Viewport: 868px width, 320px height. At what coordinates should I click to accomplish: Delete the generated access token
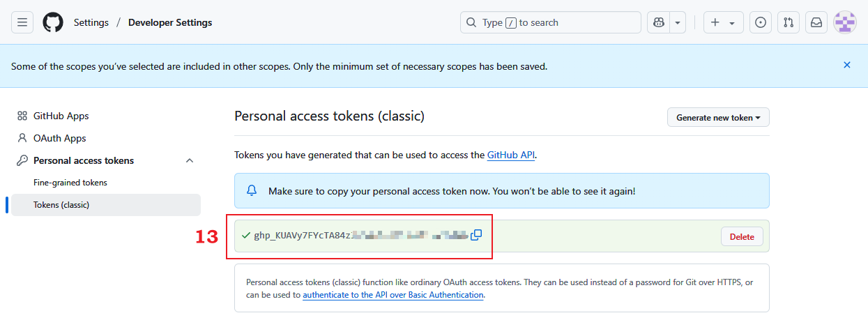pos(742,236)
